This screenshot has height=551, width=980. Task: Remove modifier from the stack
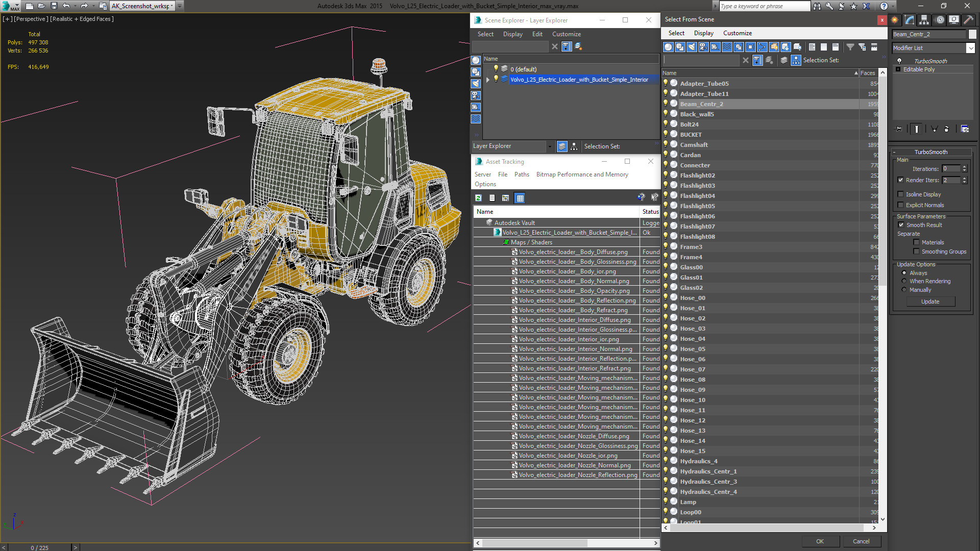click(947, 129)
